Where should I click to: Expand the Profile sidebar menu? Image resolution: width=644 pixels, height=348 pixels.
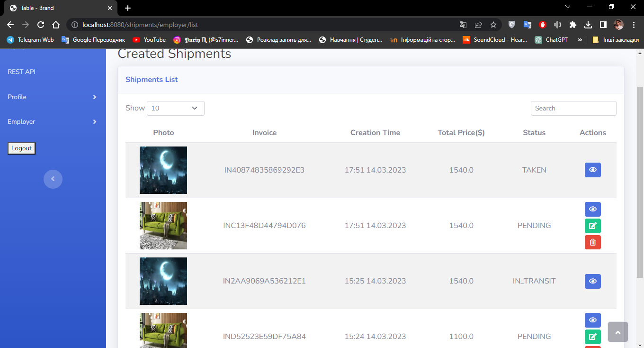click(x=53, y=97)
